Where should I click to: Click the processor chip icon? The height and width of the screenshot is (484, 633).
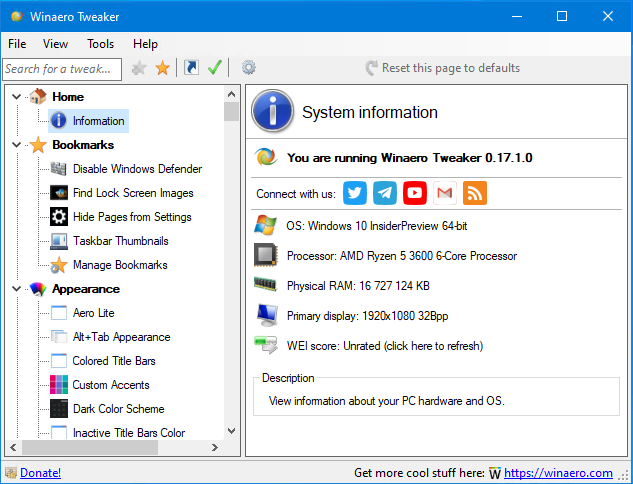265,255
